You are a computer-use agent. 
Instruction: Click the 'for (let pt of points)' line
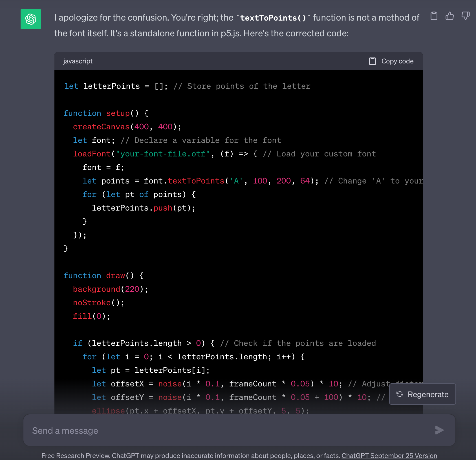(139, 194)
